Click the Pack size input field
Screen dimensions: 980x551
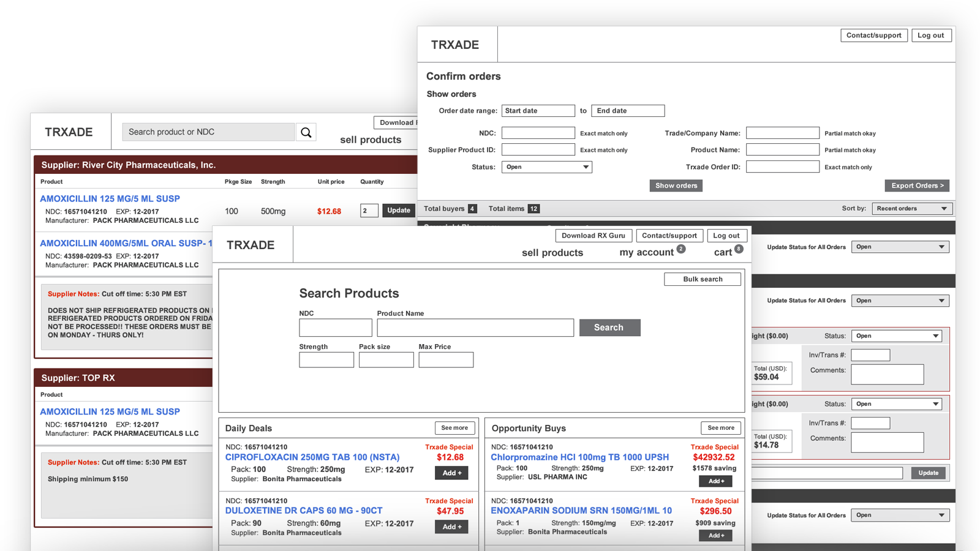[x=386, y=360]
